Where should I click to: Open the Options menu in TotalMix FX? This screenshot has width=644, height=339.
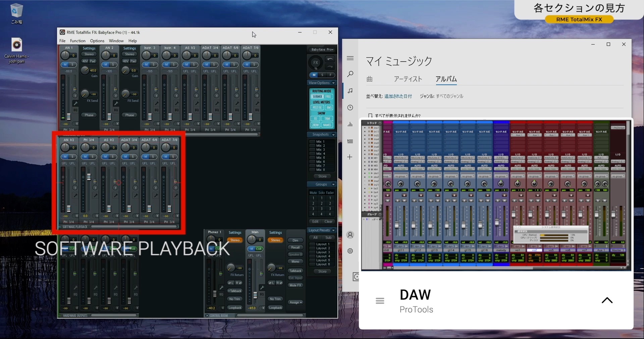pos(97,41)
